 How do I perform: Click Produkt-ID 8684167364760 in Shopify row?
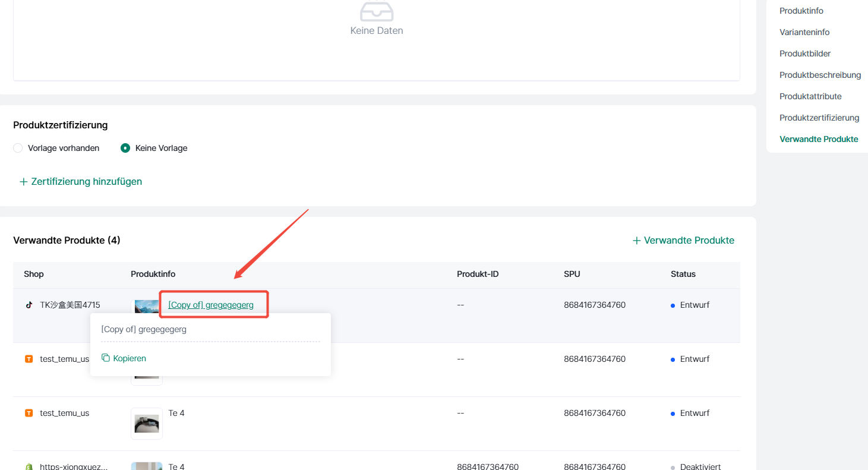click(x=488, y=466)
